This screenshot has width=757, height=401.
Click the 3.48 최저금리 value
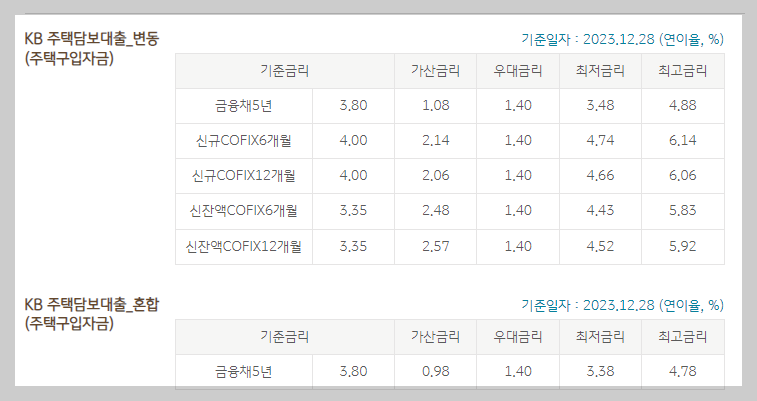[x=600, y=105]
